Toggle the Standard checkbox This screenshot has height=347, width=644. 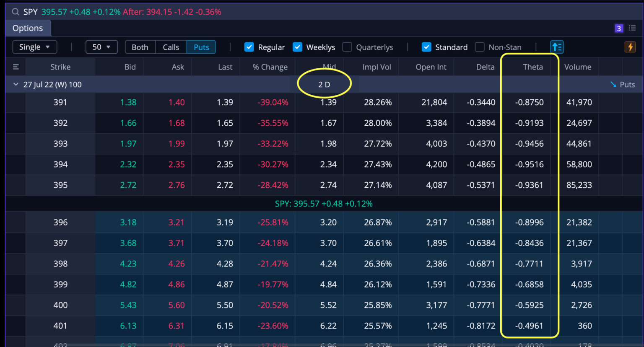pos(426,47)
